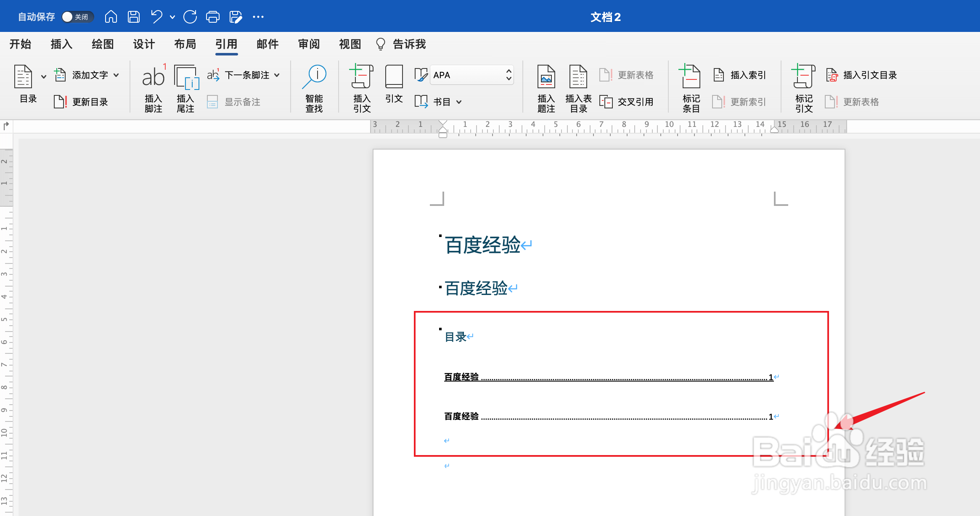
Task: Print document using printer icon
Action: (213, 17)
